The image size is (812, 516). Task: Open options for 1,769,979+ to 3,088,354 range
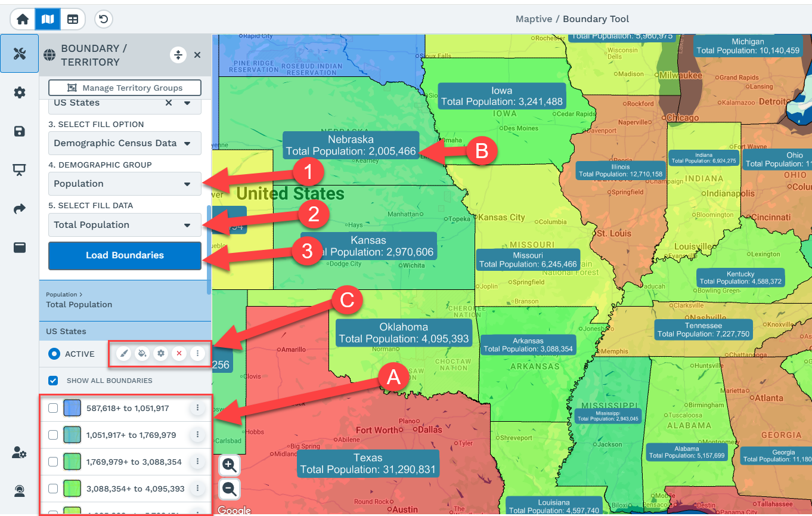(x=197, y=462)
